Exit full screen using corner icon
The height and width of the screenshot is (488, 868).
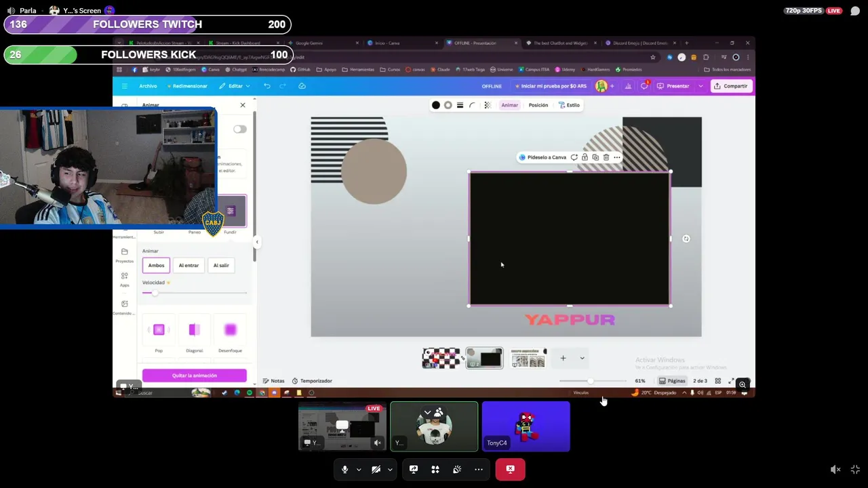[x=855, y=469]
